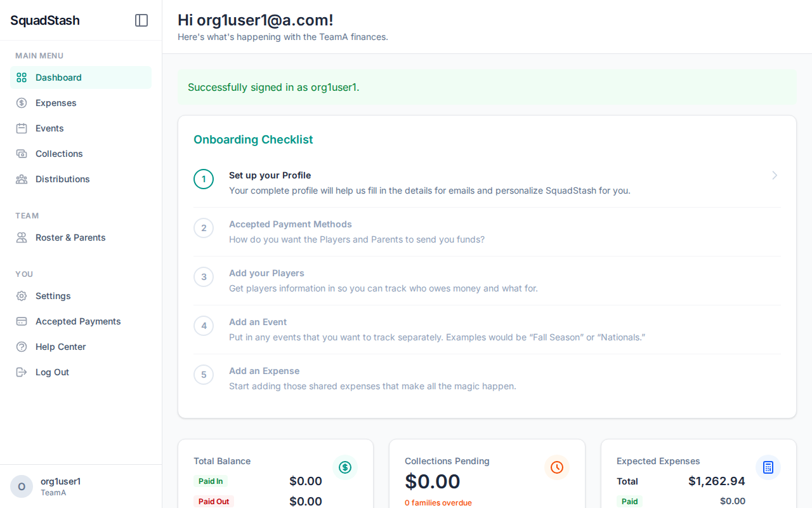Click the Collections Pending clock icon
This screenshot has height=508, width=812.
point(556,467)
